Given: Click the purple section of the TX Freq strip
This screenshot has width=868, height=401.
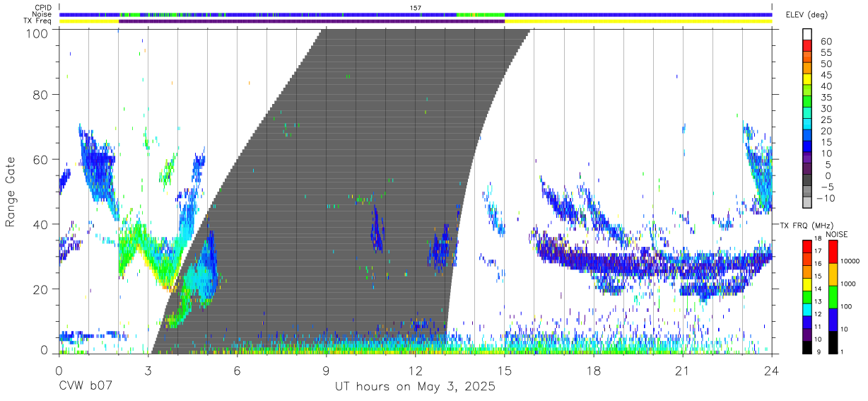Looking at the screenshot, I should (312, 21).
